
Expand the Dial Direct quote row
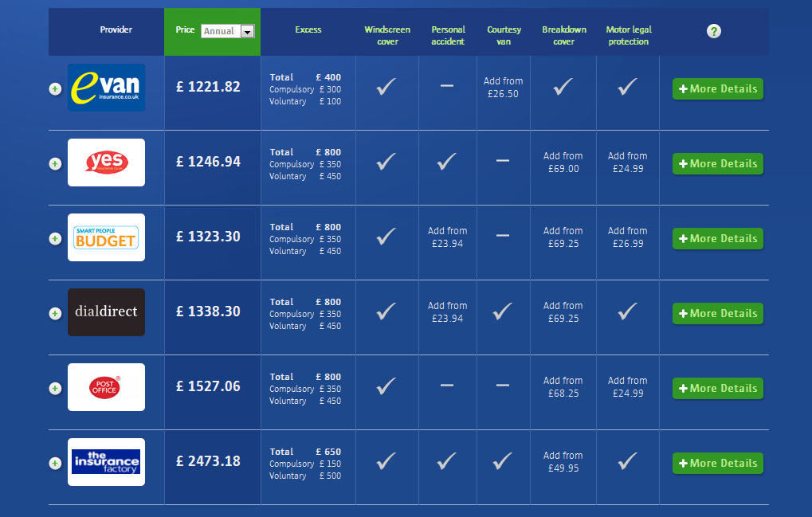point(55,314)
